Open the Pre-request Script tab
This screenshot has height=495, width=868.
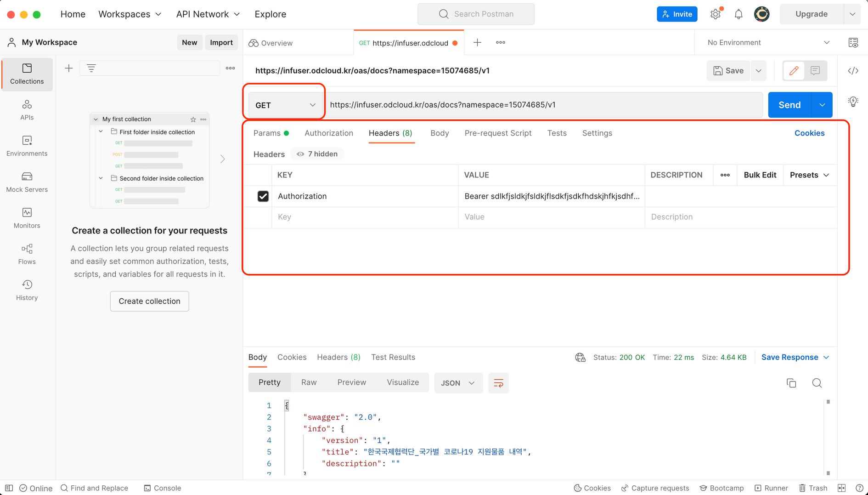pos(498,133)
